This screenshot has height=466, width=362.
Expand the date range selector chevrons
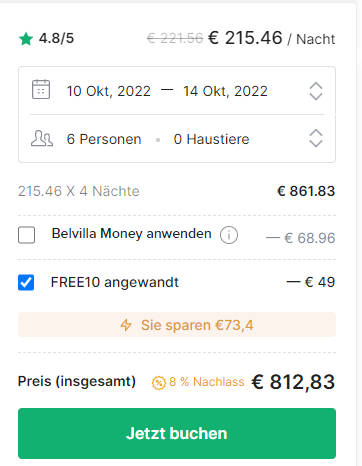point(316,91)
